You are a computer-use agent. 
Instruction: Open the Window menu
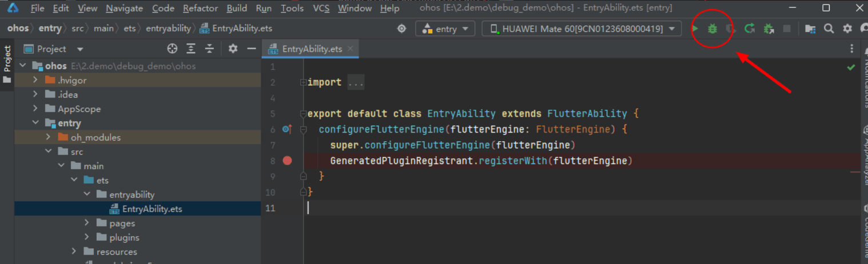coord(355,8)
